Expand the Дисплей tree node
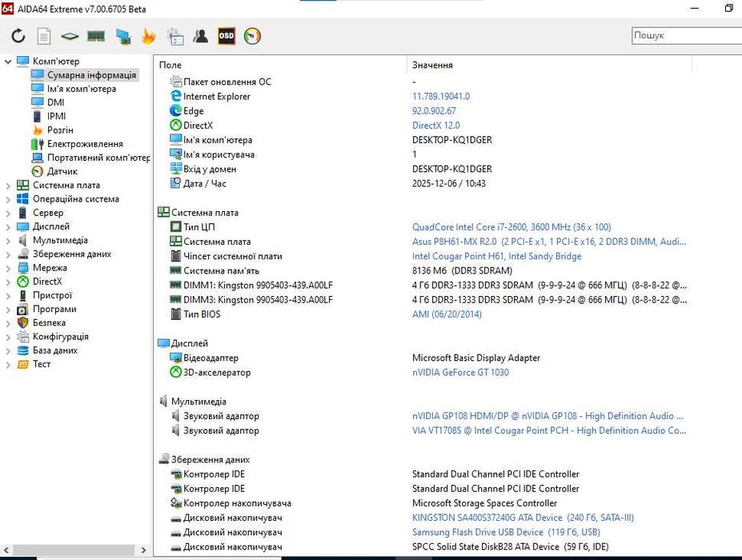The width and height of the screenshot is (742, 560). (8, 226)
